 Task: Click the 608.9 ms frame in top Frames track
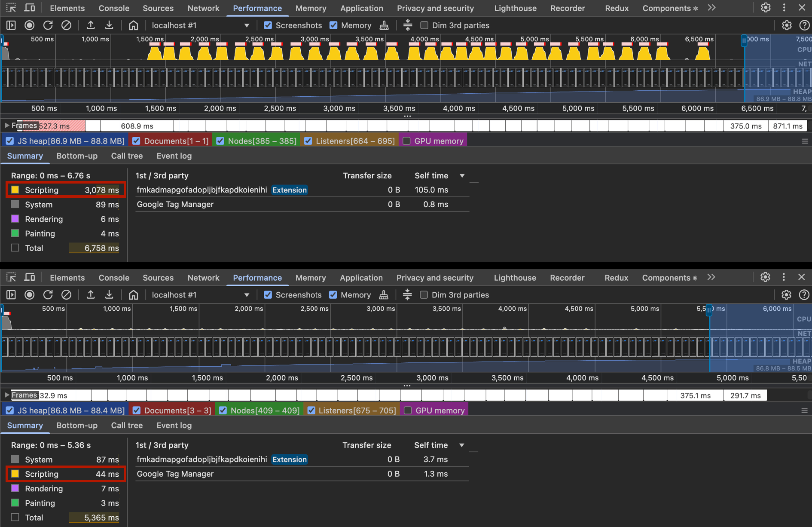click(x=137, y=126)
